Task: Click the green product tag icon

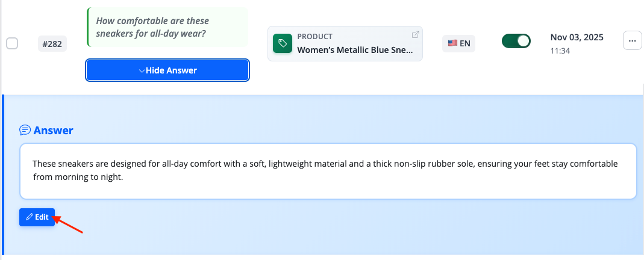Action: tap(281, 43)
